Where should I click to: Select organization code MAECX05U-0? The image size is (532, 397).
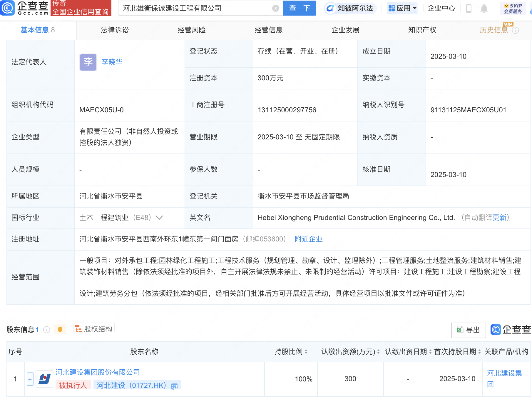101,110
